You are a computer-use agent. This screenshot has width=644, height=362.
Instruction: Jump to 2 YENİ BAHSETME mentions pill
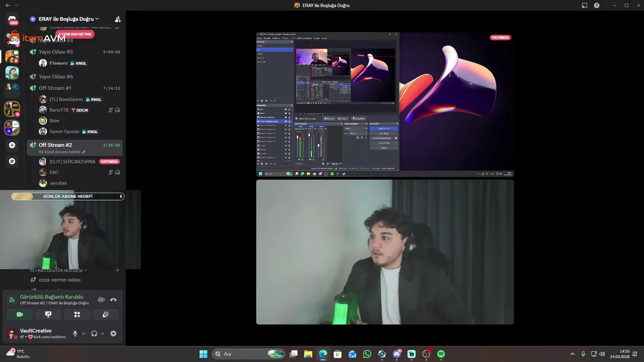[74, 34]
